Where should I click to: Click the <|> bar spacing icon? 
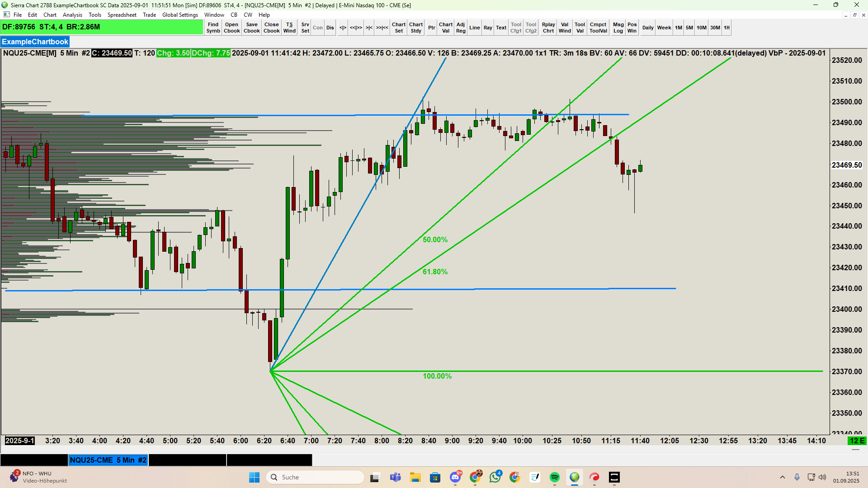coord(343,28)
